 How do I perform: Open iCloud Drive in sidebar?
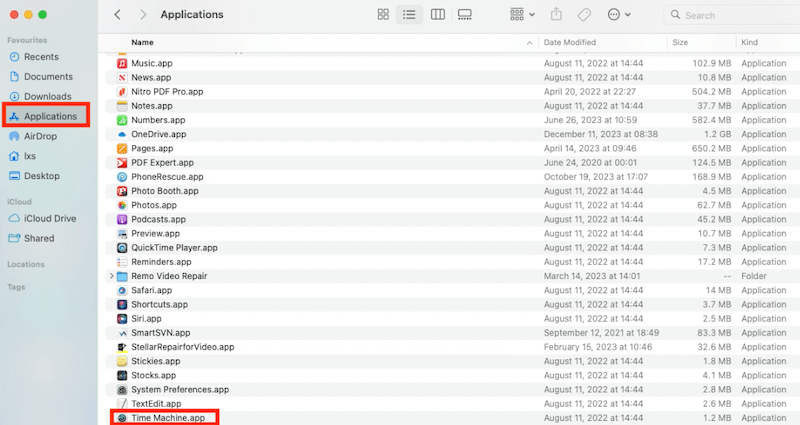click(49, 218)
